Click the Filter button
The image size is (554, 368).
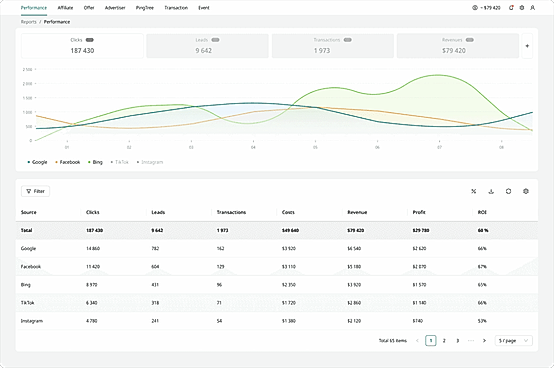[35, 191]
